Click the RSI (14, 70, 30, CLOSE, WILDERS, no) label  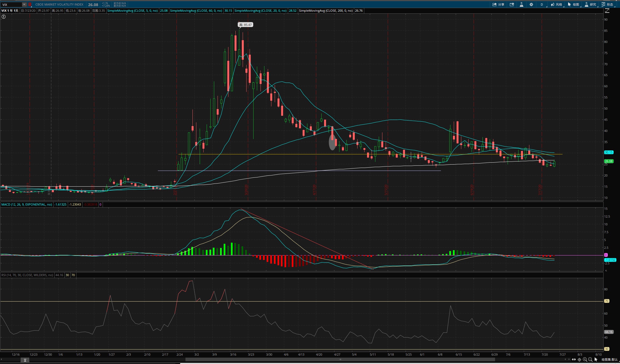coord(27,275)
